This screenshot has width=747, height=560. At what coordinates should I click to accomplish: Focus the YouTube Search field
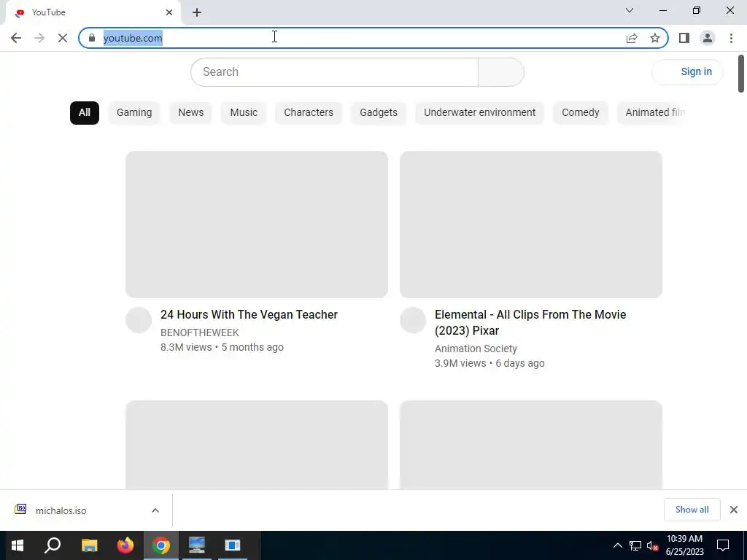334,72
